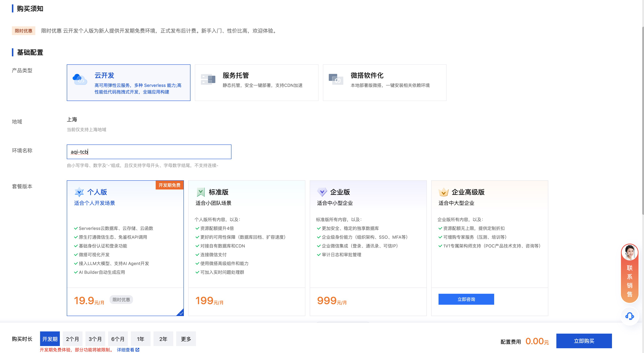
Task: Click the 个人版 star badge icon
Action: pyautogui.click(x=79, y=192)
